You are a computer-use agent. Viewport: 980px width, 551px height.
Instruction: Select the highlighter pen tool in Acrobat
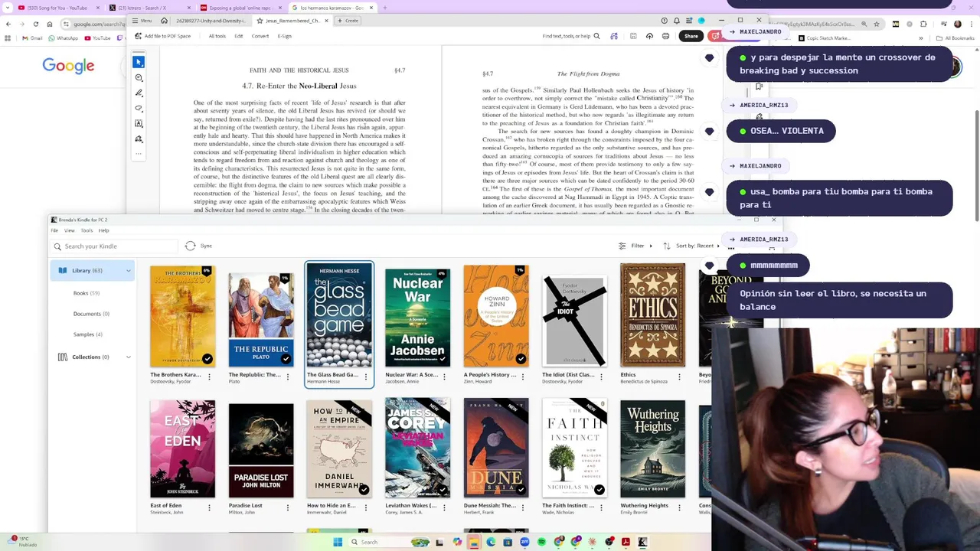[139, 93]
